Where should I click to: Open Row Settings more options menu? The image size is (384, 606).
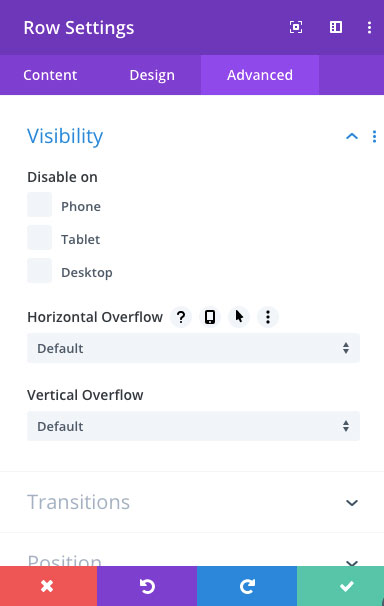coord(369,27)
